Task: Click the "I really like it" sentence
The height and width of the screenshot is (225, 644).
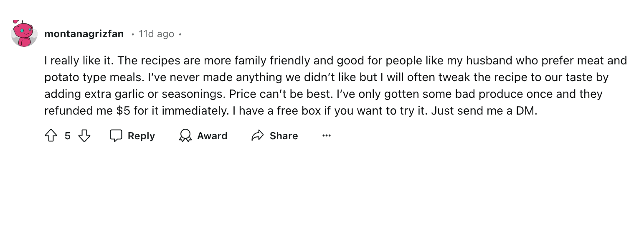Action: coord(79,61)
